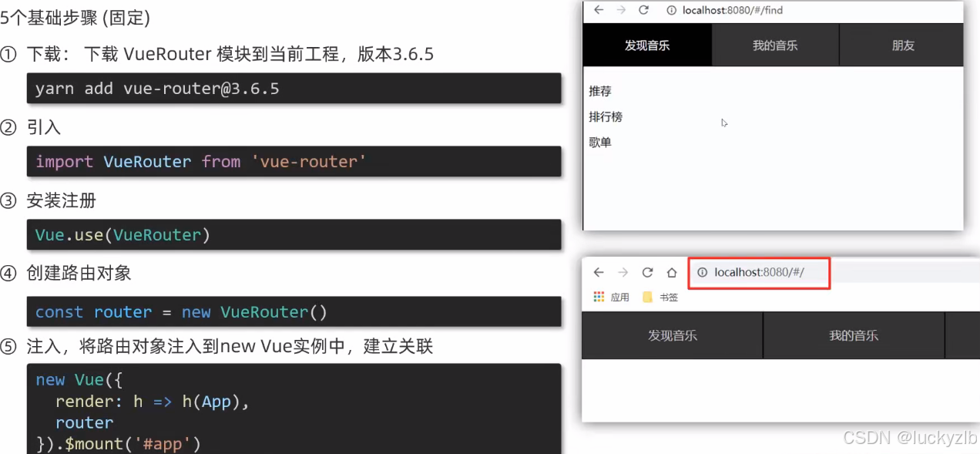Go back in the top browser window
The image size is (980, 454).
point(599,10)
